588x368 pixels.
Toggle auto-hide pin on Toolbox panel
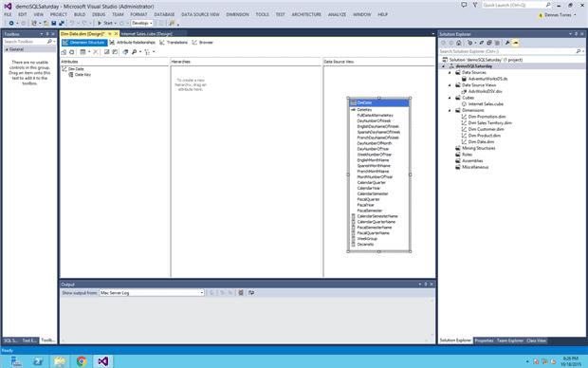[x=47, y=34]
